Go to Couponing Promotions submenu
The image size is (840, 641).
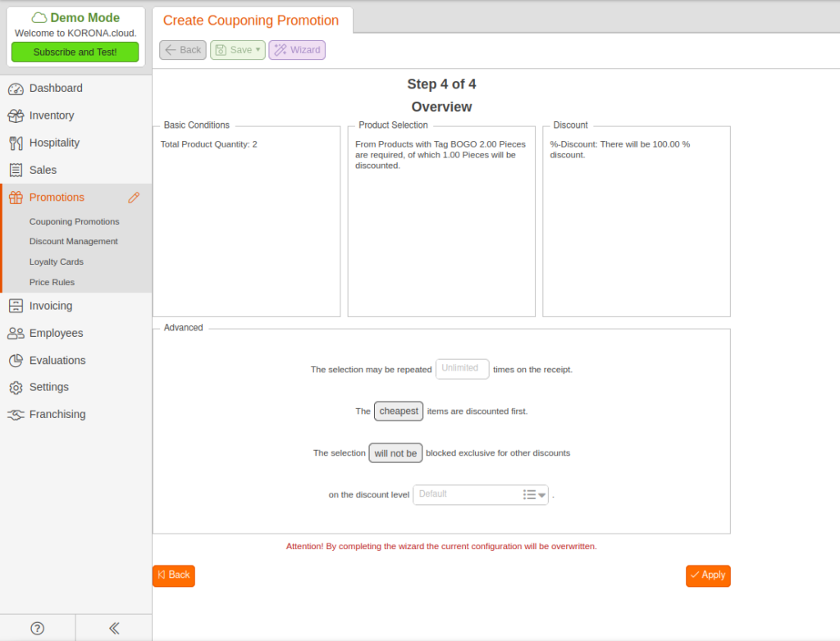click(74, 221)
